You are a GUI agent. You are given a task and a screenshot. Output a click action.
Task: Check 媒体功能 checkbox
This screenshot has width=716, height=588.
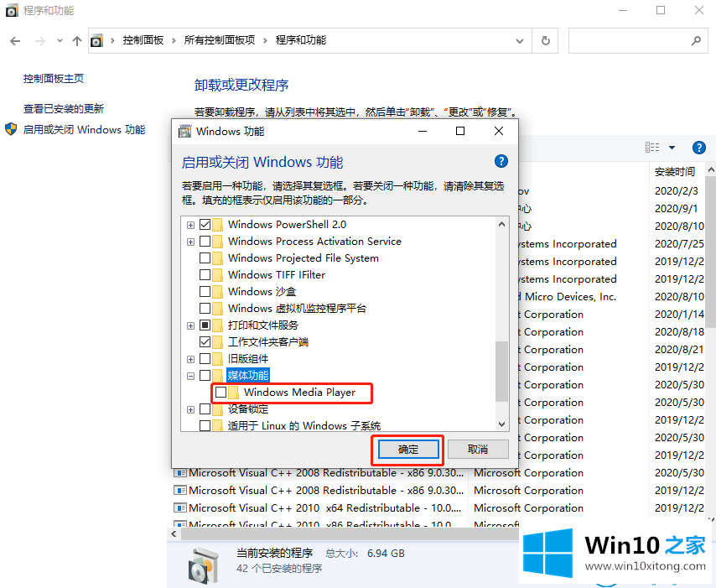click(x=205, y=376)
